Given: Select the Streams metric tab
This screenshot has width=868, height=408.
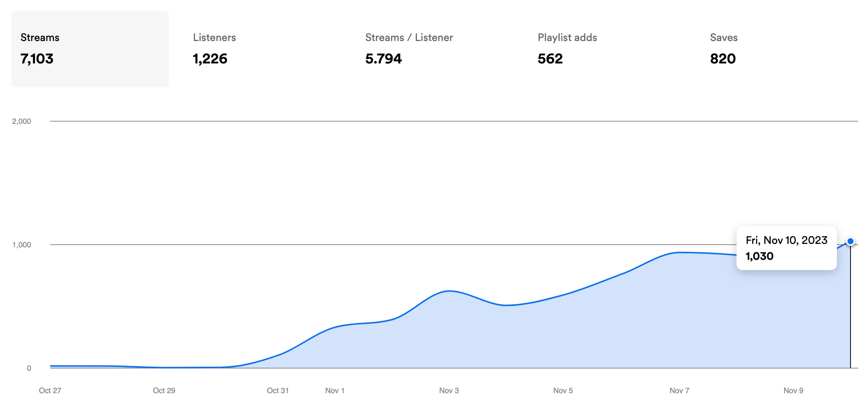Looking at the screenshot, I should click(x=90, y=49).
